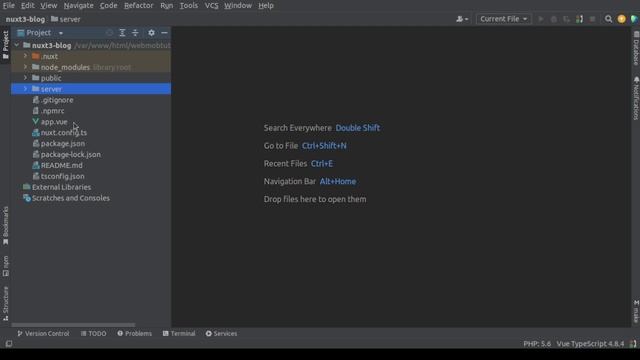The width and height of the screenshot is (640, 360).
Task: Open the Edit menu
Action: coord(27,6)
